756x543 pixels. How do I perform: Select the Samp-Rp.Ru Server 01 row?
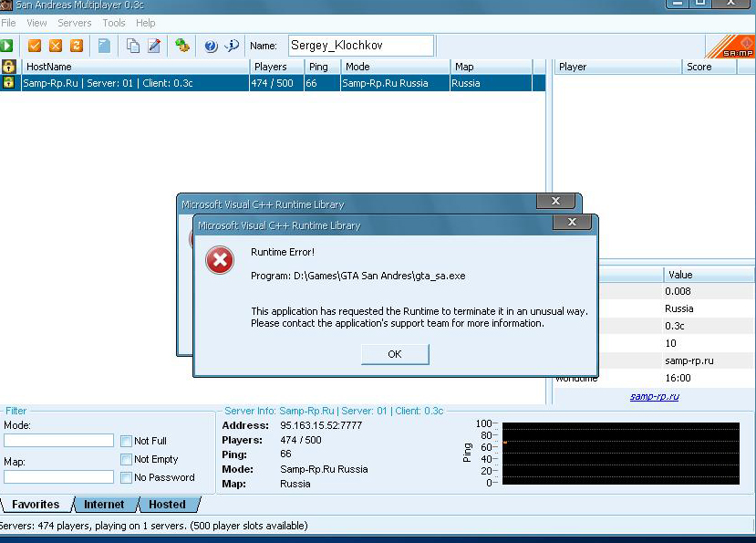click(273, 83)
